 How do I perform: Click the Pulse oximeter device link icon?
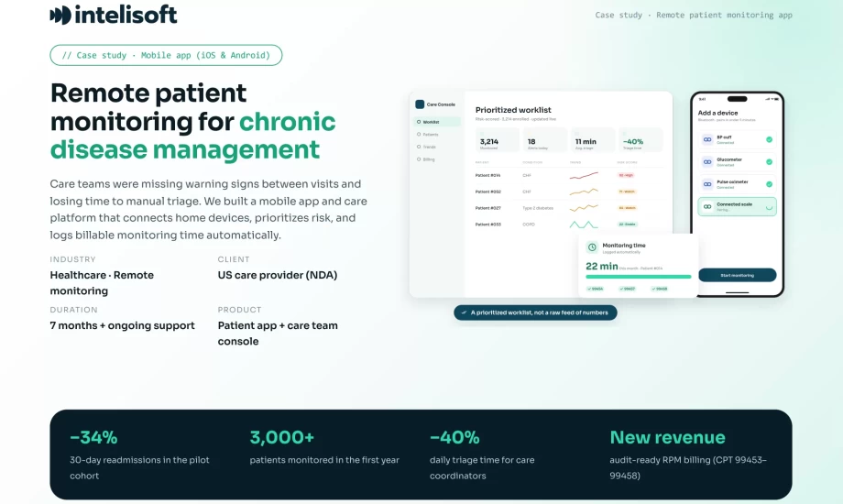pos(707,184)
